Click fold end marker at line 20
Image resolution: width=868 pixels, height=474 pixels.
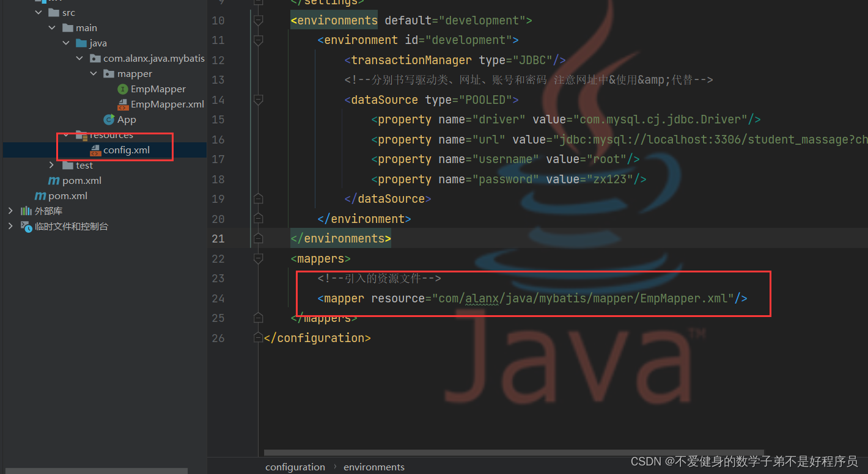pos(258,219)
